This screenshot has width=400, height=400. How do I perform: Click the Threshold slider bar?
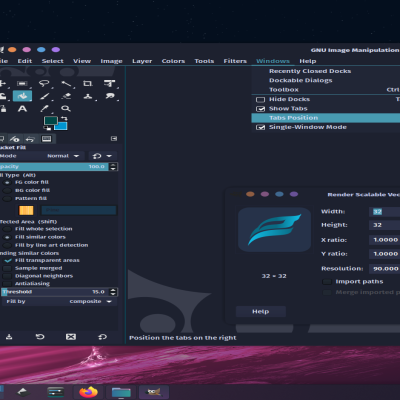coord(55,292)
